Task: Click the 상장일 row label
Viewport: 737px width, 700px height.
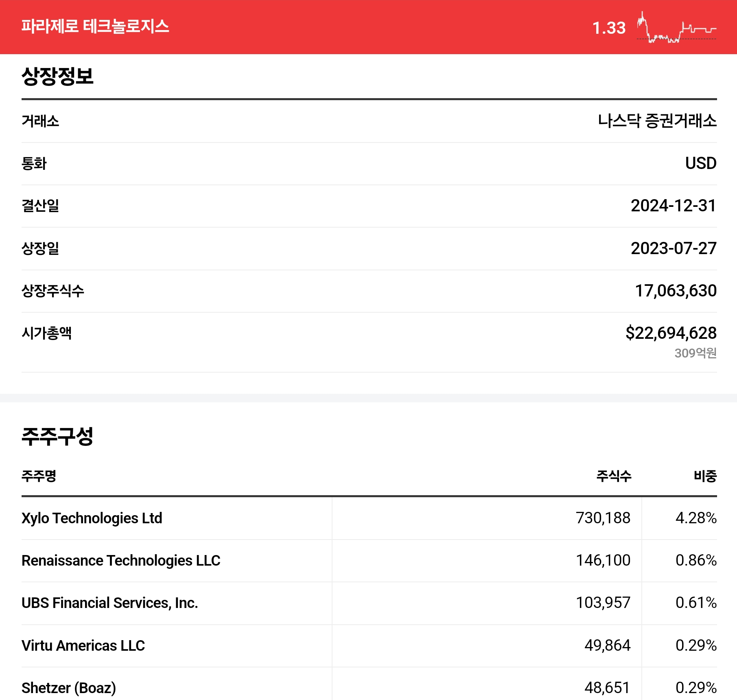Action: (x=40, y=248)
